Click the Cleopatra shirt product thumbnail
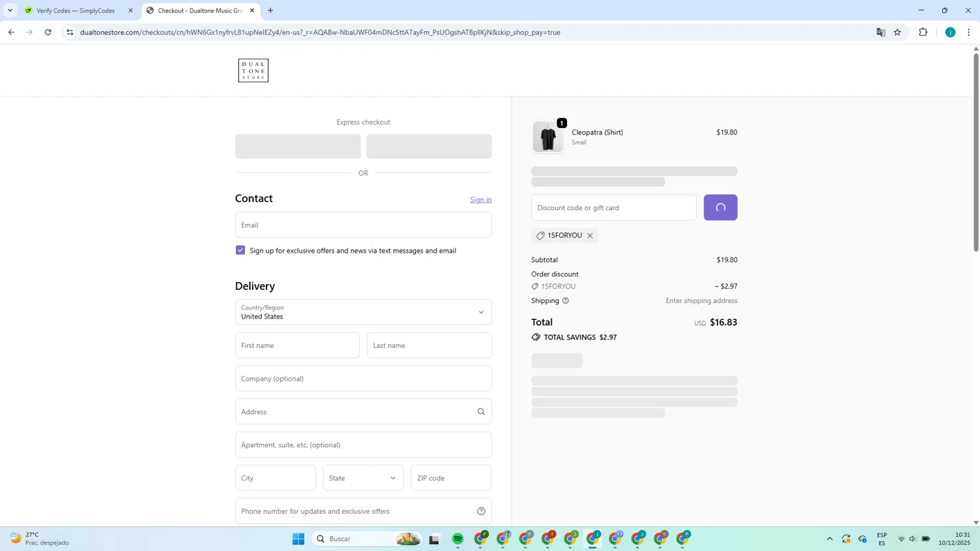The height and width of the screenshot is (551, 980). (x=547, y=137)
